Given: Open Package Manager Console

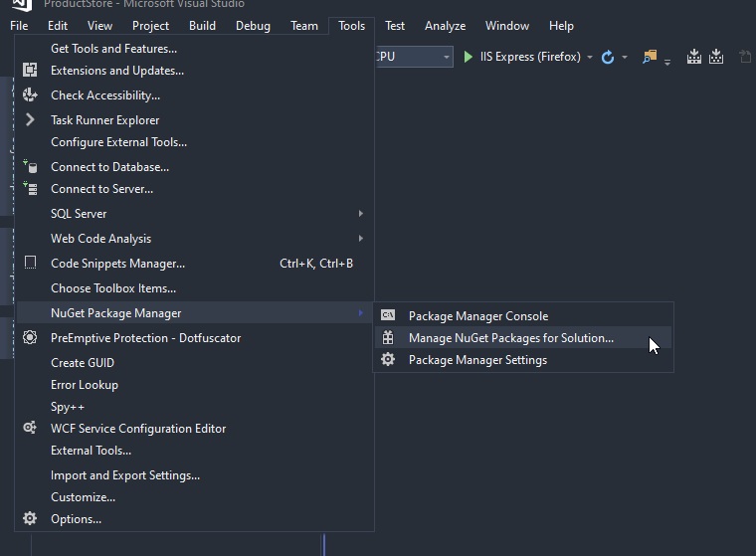Looking at the screenshot, I should tap(523, 316).
